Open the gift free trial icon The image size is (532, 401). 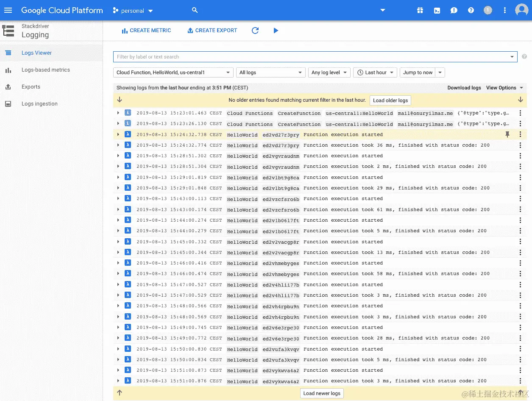(420, 11)
